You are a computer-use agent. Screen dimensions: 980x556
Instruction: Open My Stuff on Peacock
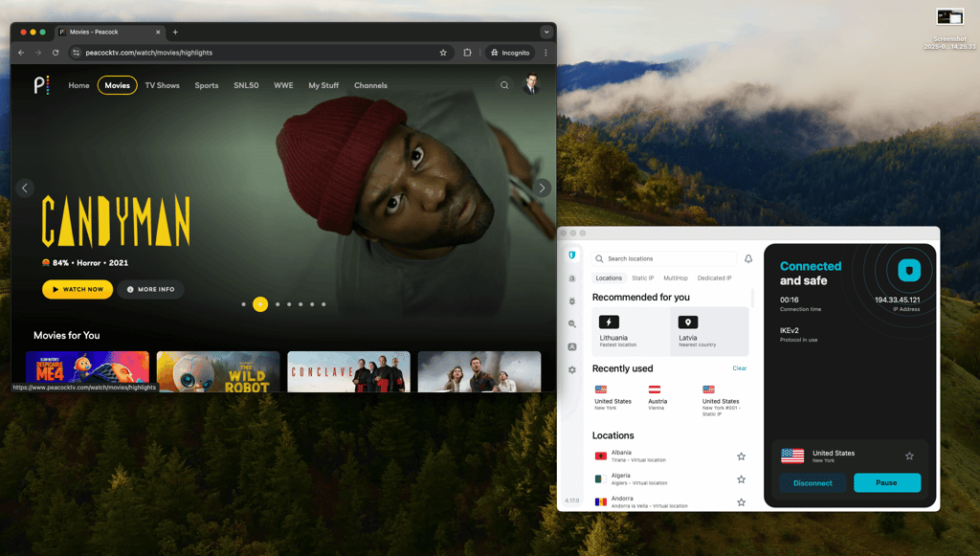pos(323,85)
